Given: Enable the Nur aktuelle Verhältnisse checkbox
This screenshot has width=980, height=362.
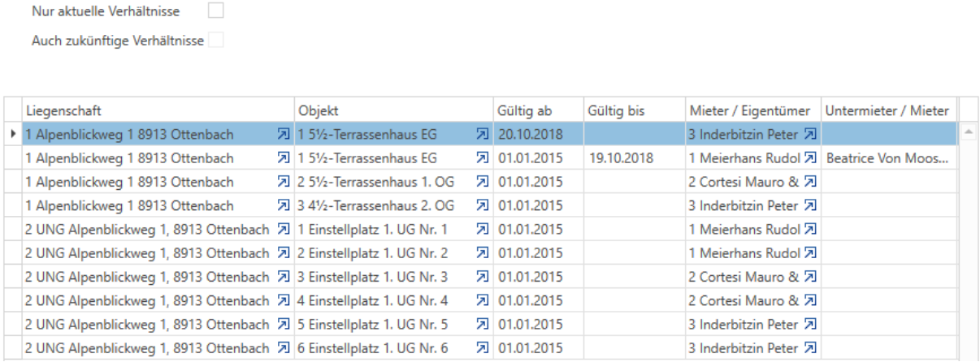Looking at the screenshot, I should 215,11.
